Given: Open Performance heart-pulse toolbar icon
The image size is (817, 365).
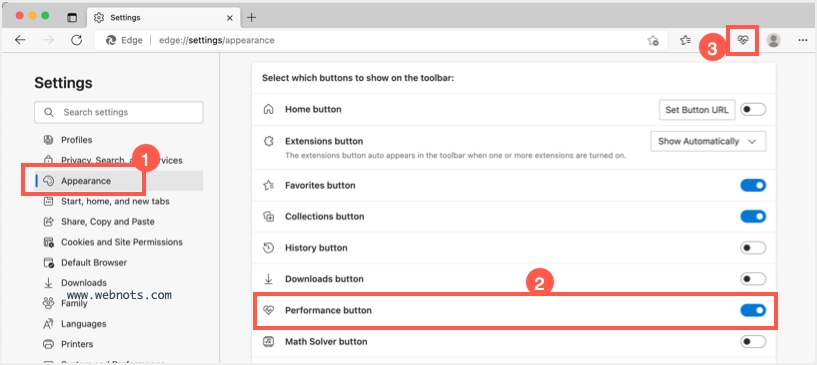Looking at the screenshot, I should 743,40.
